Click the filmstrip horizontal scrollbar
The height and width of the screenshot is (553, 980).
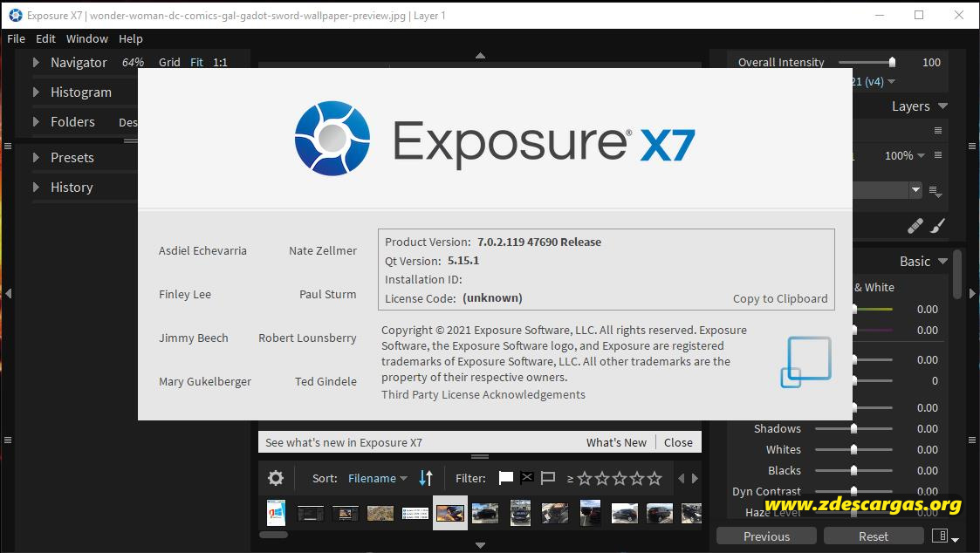pyautogui.click(x=273, y=535)
